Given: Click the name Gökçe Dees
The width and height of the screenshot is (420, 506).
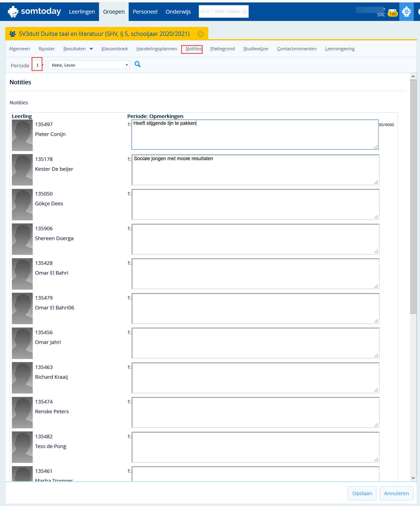Looking at the screenshot, I should pos(49,204).
